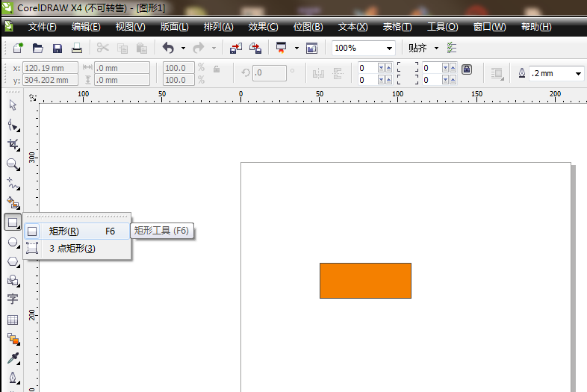Open the 版面(L) menu
587x392 pixels.
(x=174, y=27)
